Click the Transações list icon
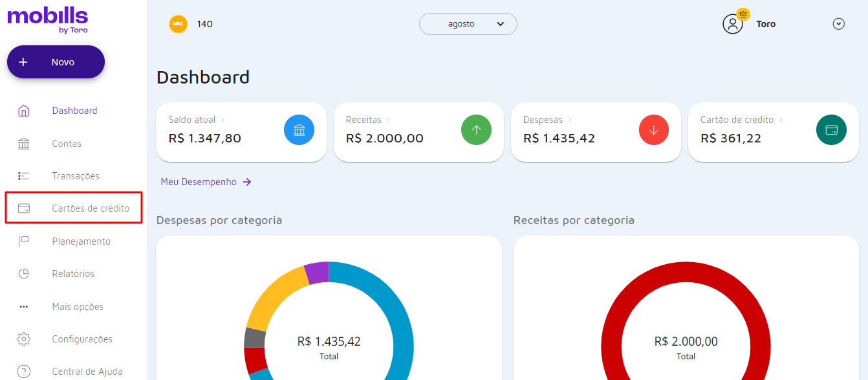Viewport: 868px width, 380px height. [x=23, y=175]
